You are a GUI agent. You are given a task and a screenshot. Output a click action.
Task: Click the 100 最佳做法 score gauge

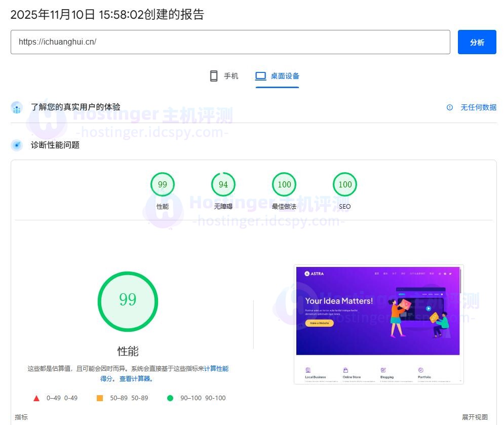(284, 184)
